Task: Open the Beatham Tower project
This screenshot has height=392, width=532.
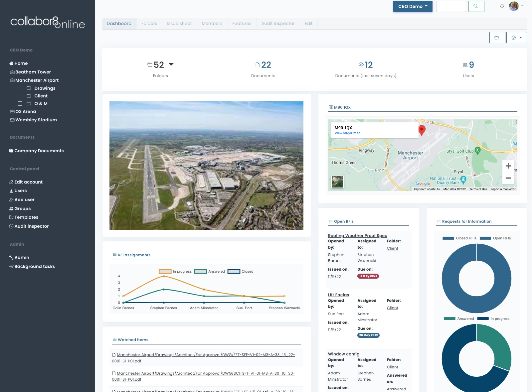Action: [30, 72]
